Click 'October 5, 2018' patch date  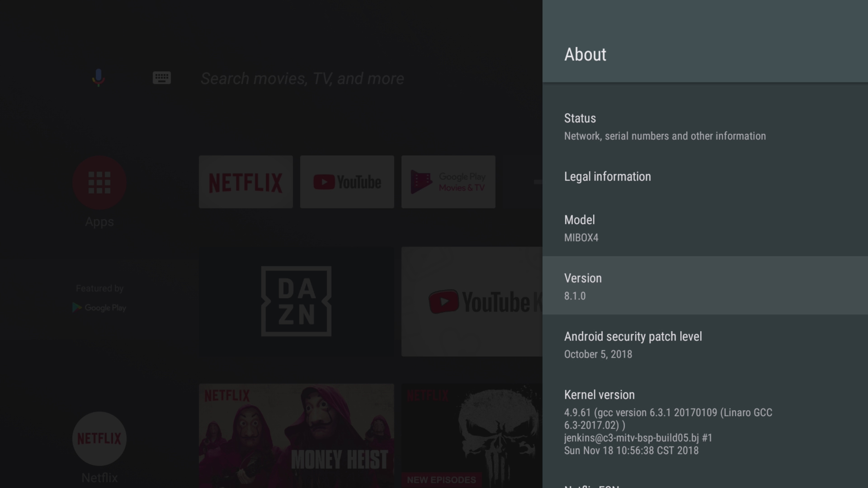pyautogui.click(x=598, y=354)
